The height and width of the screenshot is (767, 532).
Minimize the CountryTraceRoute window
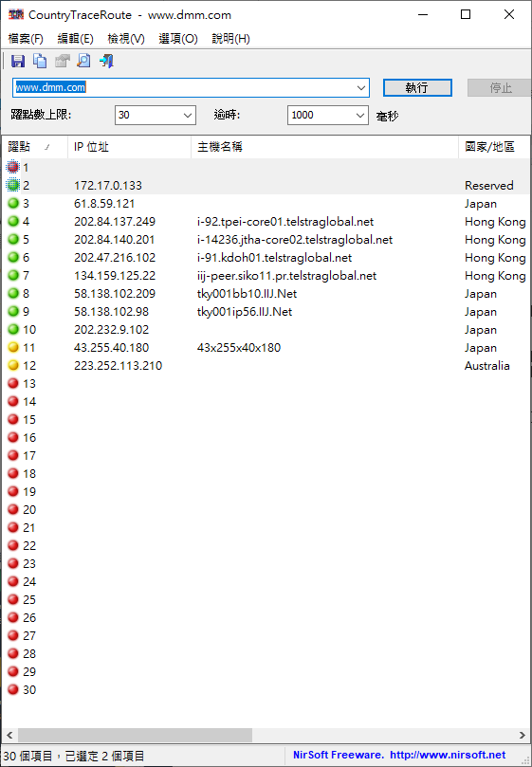pyautogui.click(x=423, y=14)
